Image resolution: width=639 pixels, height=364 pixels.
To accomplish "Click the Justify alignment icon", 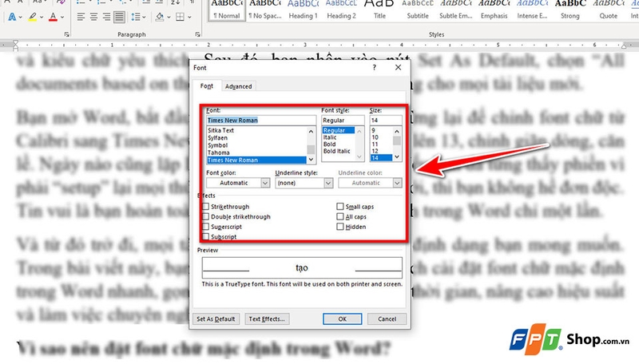I will coord(119,17).
